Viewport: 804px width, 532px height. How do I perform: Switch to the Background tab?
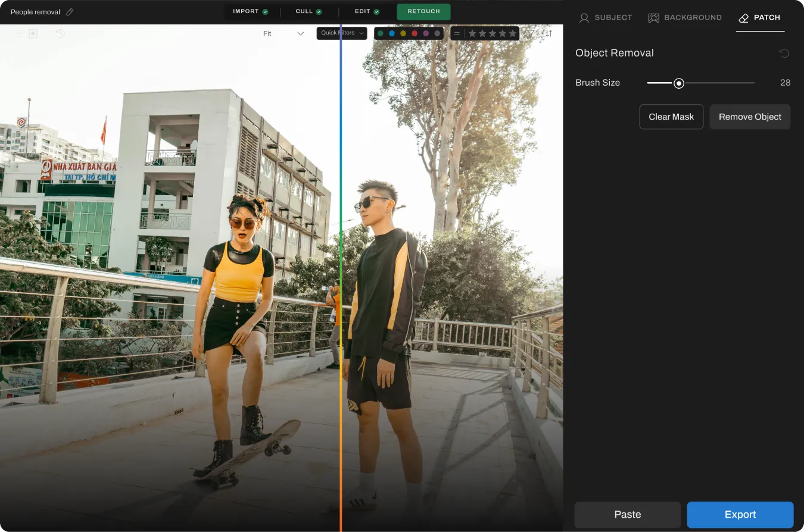685,17
